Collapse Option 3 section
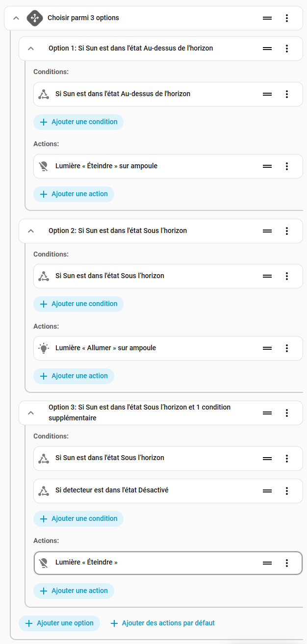 [x=31, y=413]
